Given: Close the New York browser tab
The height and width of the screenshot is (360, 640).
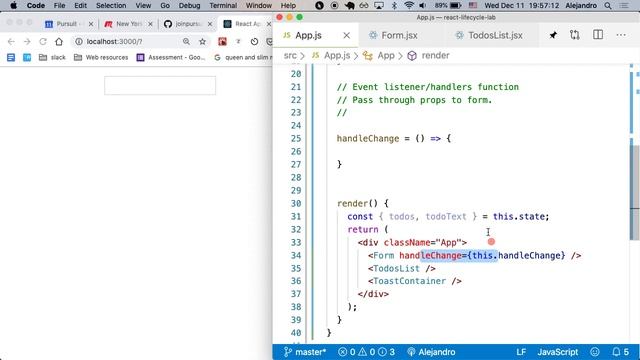Looking at the screenshot, I should tap(150, 24).
